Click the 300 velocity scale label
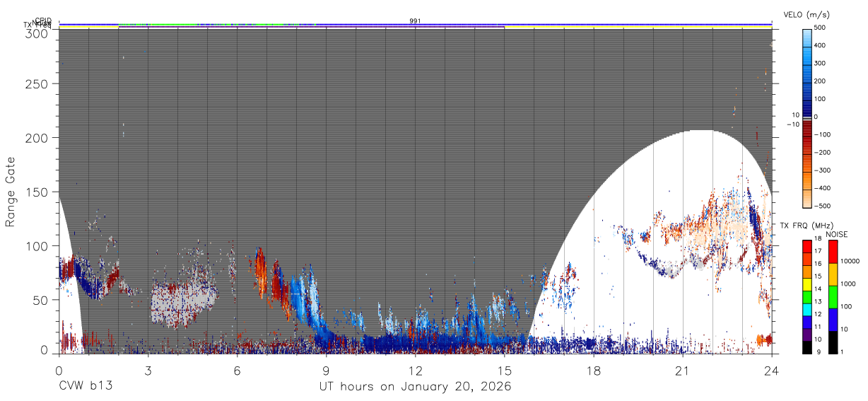Image resolution: width=868 pixels, height=401 pixels. point(819,63)
